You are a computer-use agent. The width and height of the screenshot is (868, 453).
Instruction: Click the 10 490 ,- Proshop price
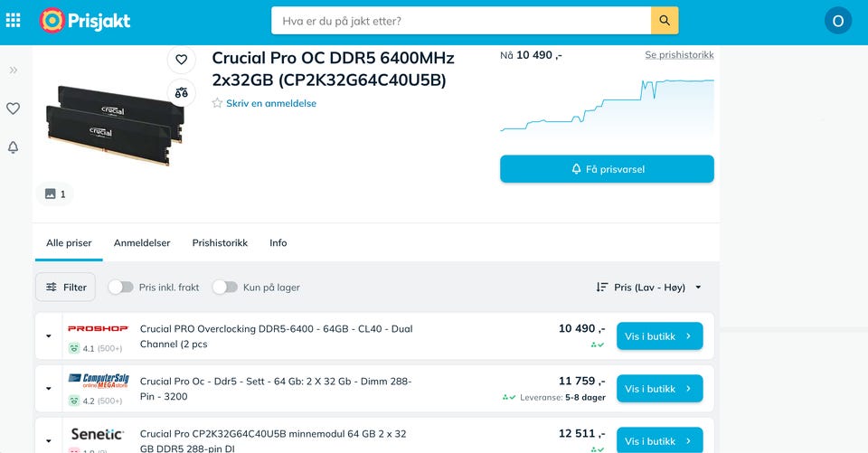click(x=581, y=328)
